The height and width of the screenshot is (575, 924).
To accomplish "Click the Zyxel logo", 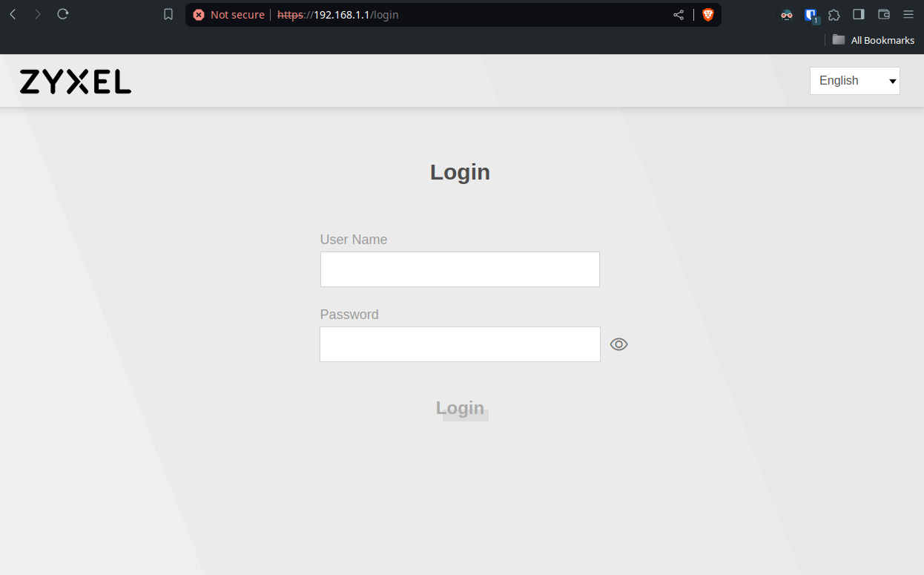I will pos(76,82).
